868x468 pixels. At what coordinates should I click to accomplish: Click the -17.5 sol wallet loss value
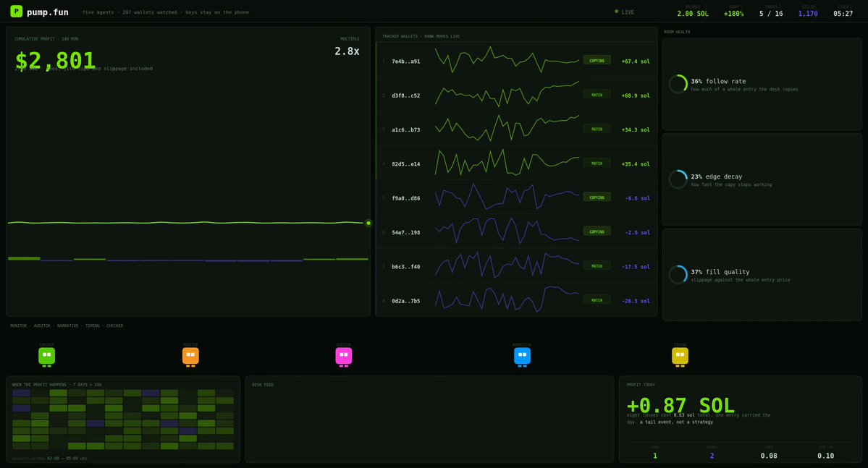click(x=636, y=267)
